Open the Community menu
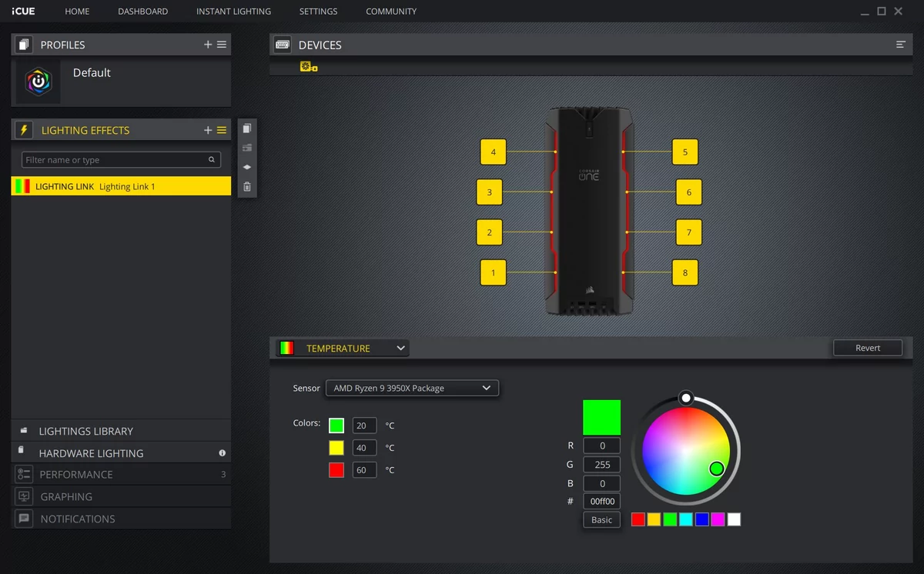The width and height of the screenshot is (924, 574). coord(391,12)
